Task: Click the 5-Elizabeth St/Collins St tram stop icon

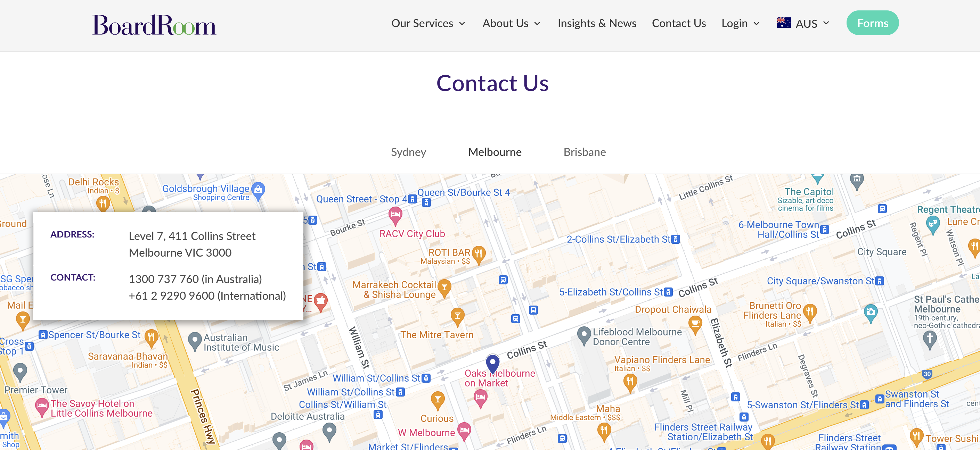Action: tap(668, 292)
